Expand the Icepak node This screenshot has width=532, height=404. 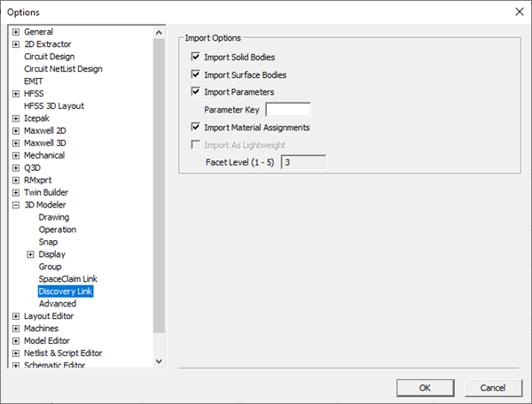[16, 119]
